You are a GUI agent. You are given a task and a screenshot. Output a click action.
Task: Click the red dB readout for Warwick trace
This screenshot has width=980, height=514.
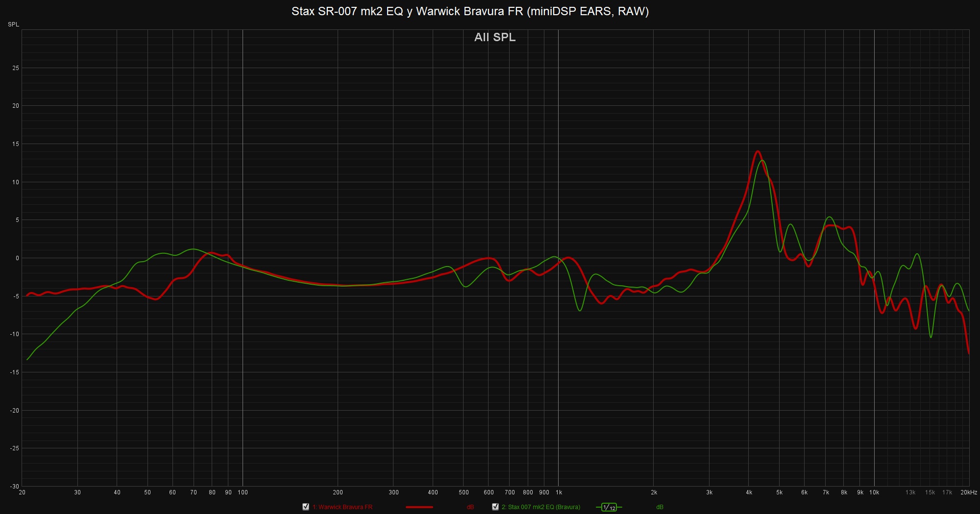pyautogui.click(x=470, y=507)
